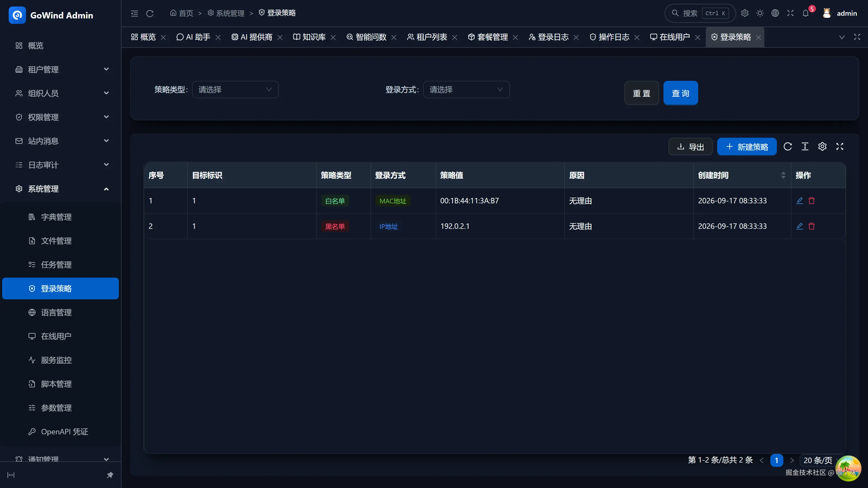Open the 策略类型 dropdown
The image size is (868, 488).
pos(235,89)
